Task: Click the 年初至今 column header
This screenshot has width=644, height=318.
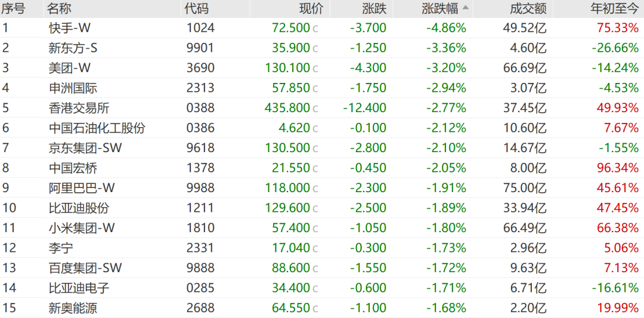Action: coord(614,8)
